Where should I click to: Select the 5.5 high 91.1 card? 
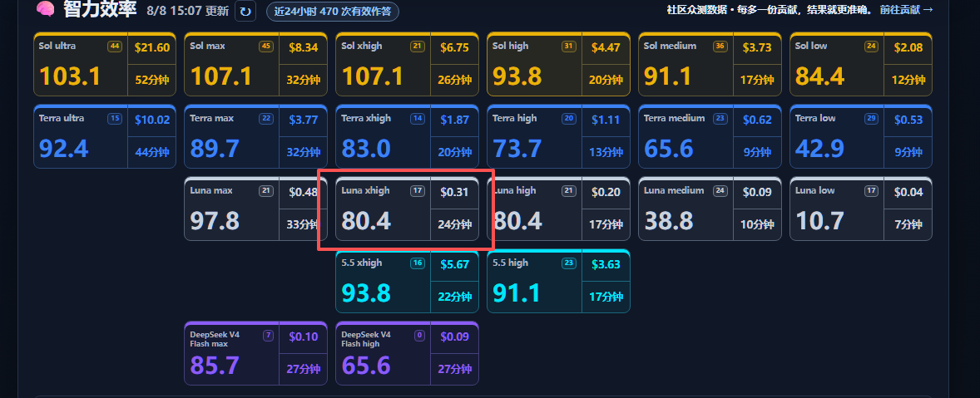[x=559, y=282]
